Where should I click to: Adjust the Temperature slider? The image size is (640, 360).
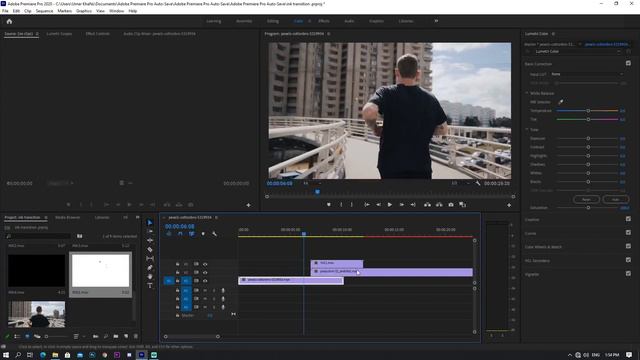588,111
